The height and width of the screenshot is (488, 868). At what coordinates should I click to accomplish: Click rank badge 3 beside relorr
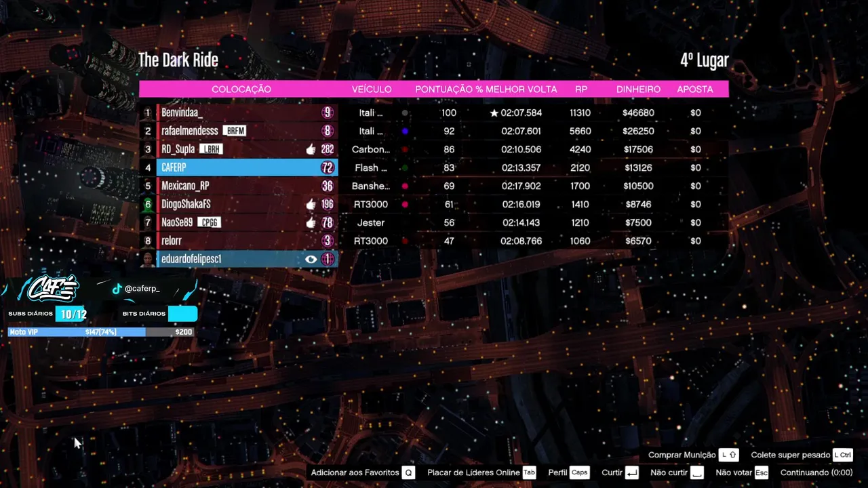(x=328, y=241)
